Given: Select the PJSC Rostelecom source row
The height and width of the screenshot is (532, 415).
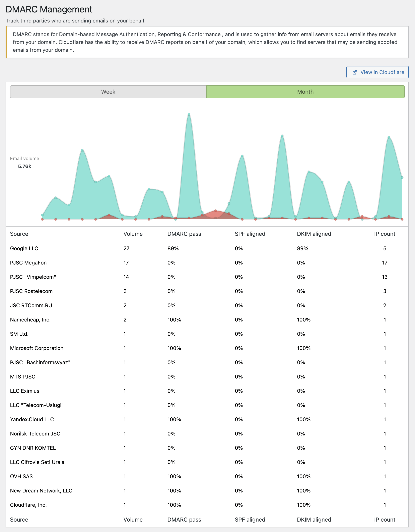Looking at the screenshot, I should tap(207, 291).
